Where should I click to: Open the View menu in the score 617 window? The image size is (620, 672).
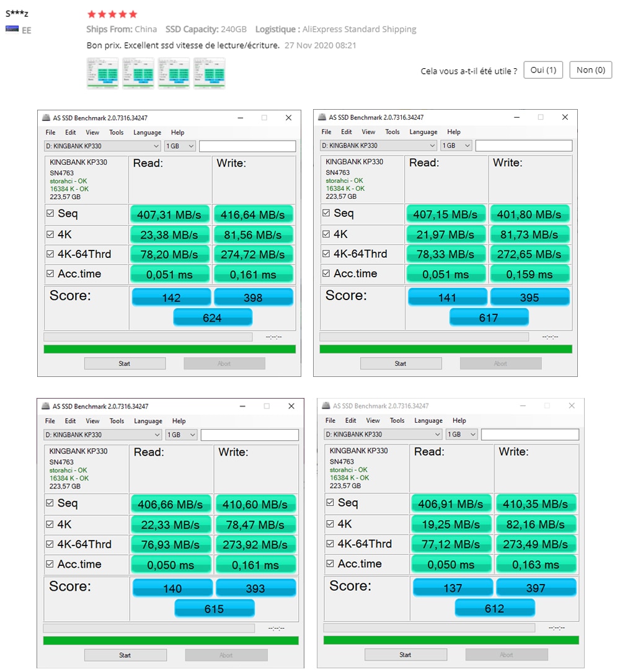pyautogui.click(x=368, y=132)
